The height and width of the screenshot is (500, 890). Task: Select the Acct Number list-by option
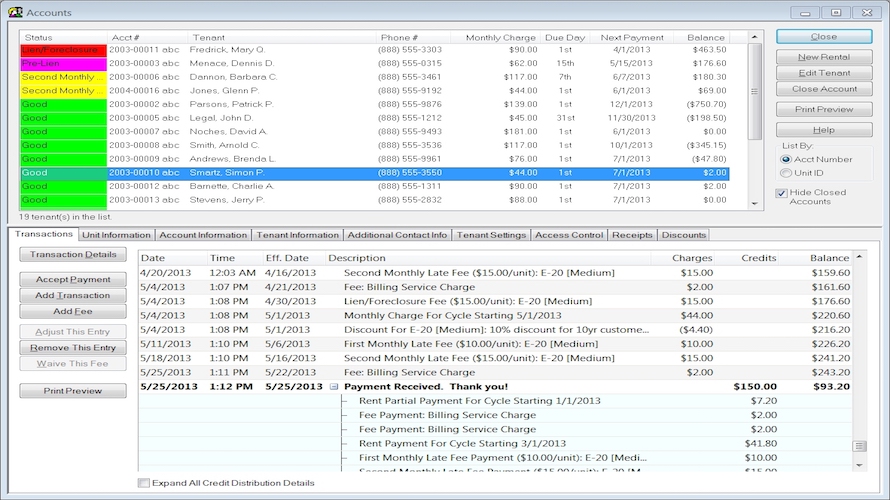coord(786,159)
